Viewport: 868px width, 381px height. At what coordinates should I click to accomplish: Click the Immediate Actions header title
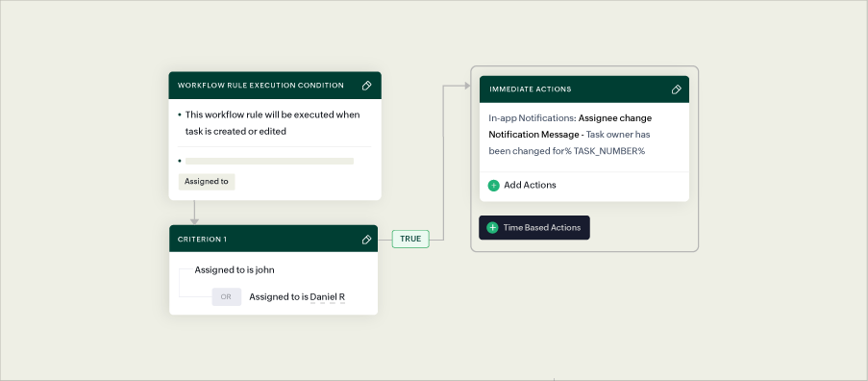(531, 89)
